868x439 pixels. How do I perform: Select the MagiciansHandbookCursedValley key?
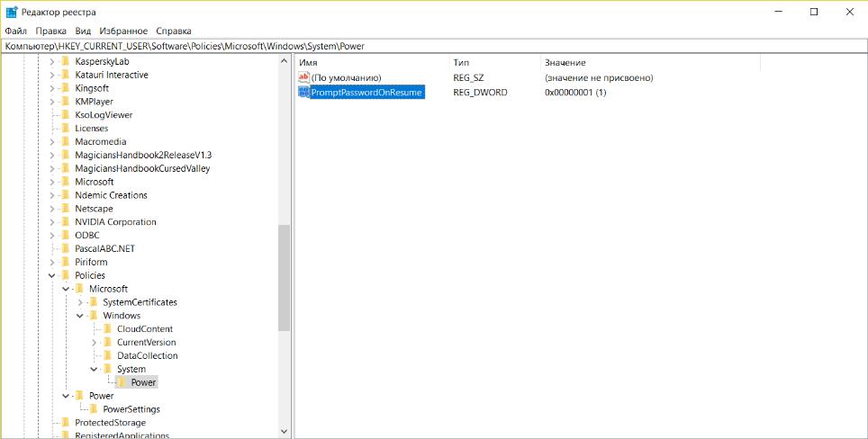(x=142, y=168)
